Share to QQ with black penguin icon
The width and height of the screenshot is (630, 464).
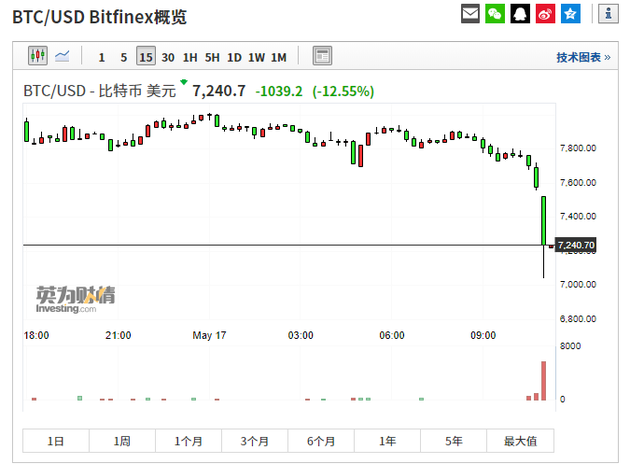[x=520, y=14]
